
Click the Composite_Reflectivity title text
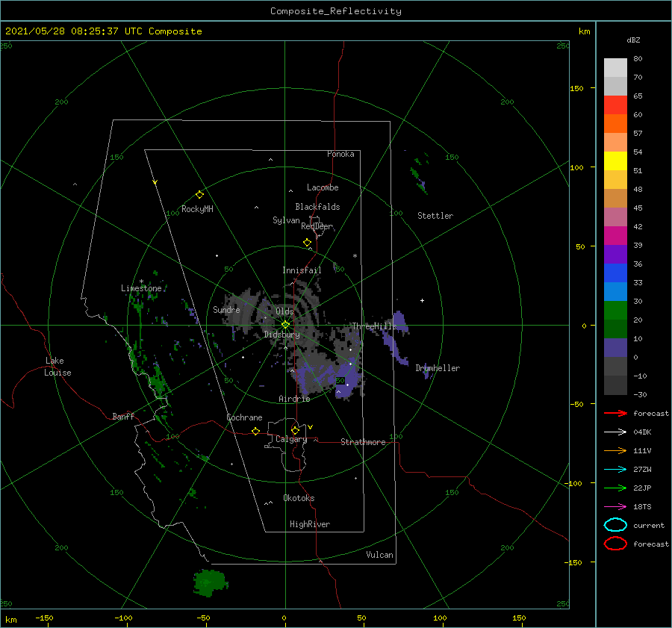coord(336,11)
